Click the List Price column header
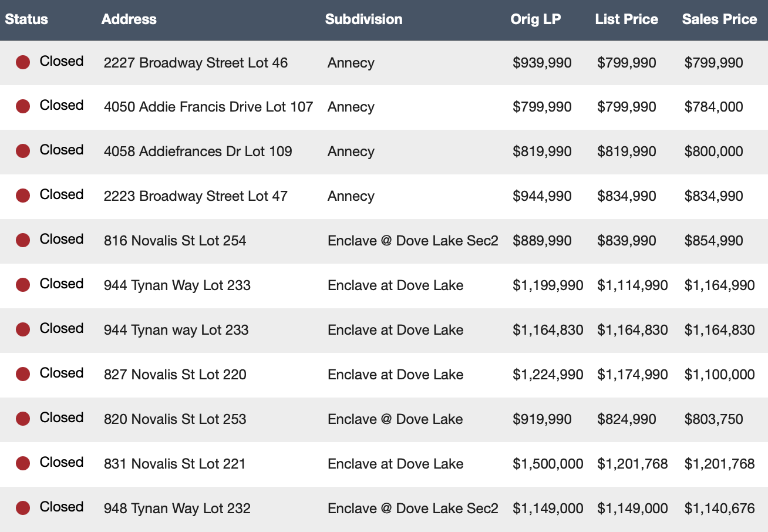The width and height of the screenshot is (768, 532). 626,19
